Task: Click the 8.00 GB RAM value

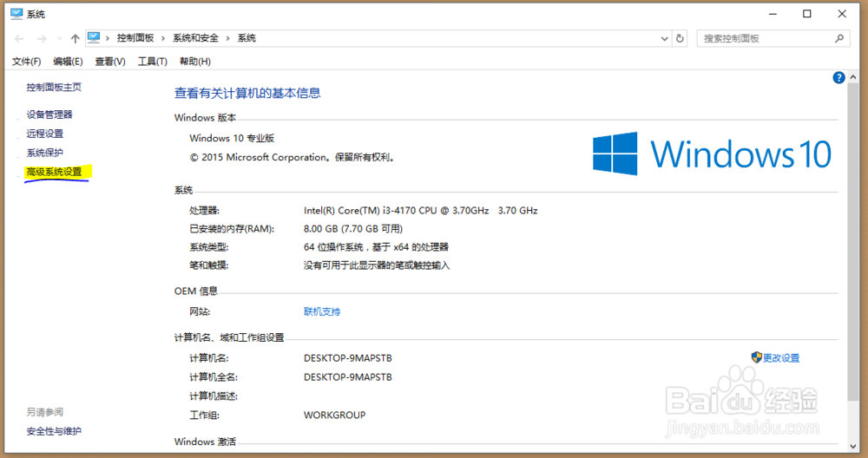Action: point(353,229)
